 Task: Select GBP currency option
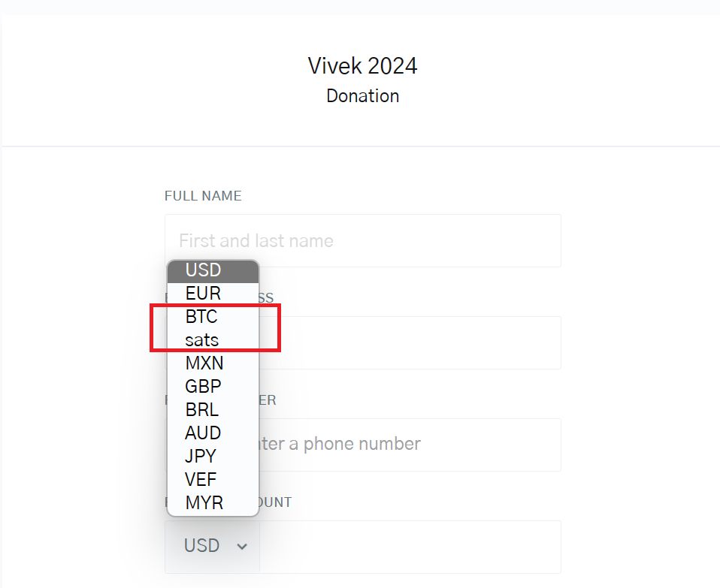coord(203,387)
